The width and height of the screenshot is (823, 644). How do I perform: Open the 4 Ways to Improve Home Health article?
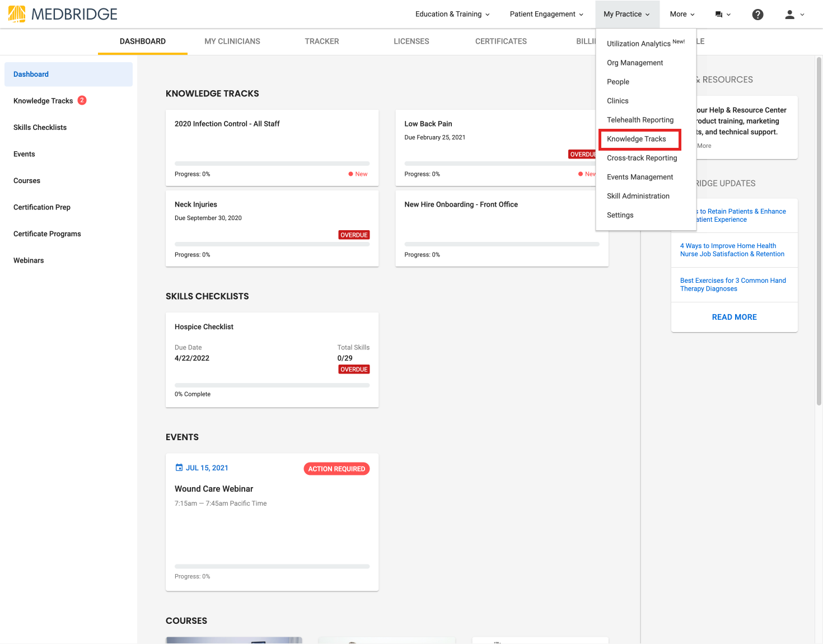[732, 250]
